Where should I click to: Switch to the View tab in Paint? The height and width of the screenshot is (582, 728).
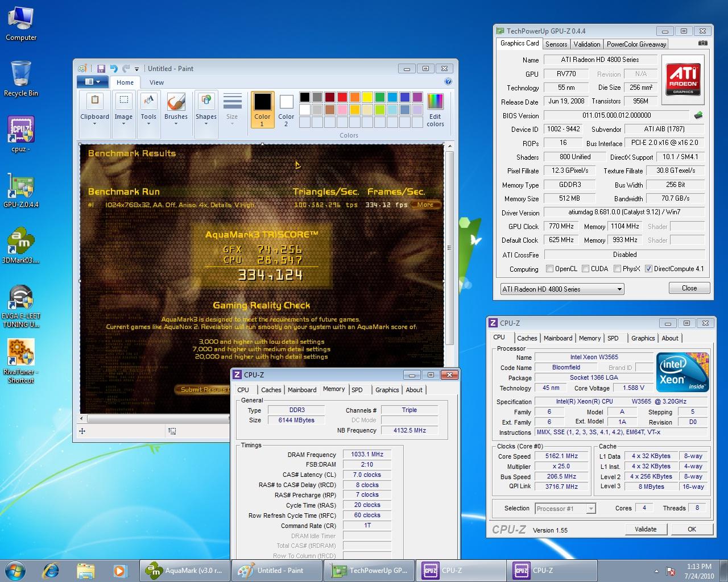click(156, 82)
